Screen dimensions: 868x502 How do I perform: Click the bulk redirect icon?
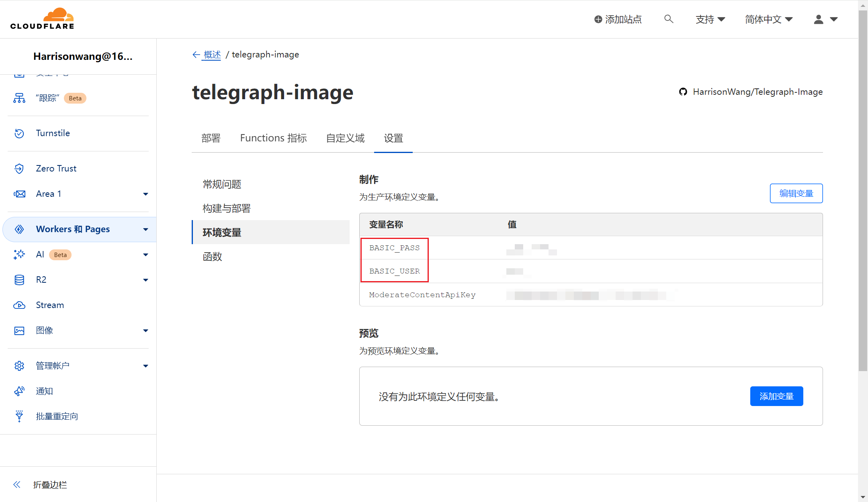tap(19, 416)
